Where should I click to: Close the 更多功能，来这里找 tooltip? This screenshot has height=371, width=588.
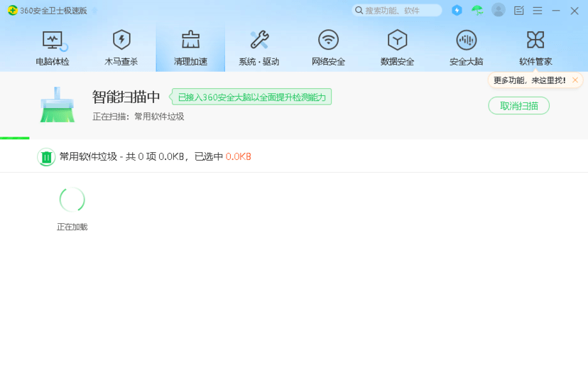click(575, 80)
